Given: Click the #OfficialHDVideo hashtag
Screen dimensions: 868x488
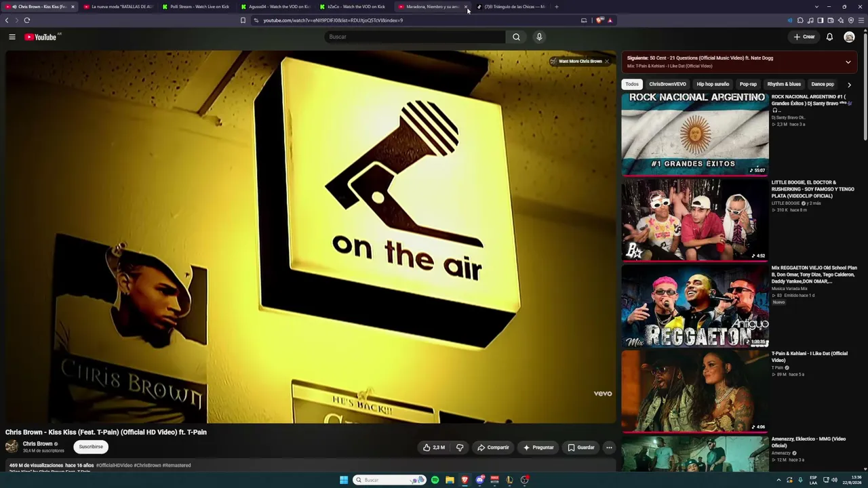Looking at the screenshot, I should tap(114, 466).
